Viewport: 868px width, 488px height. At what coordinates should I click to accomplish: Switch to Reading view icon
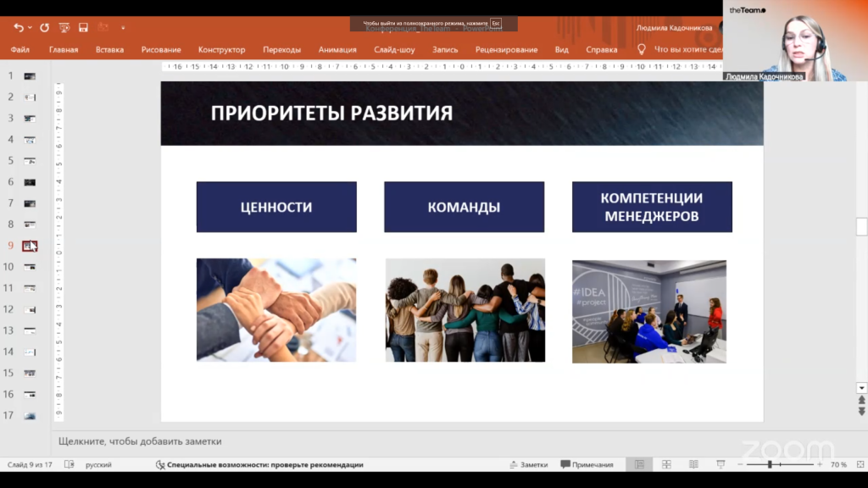(693, 465)
